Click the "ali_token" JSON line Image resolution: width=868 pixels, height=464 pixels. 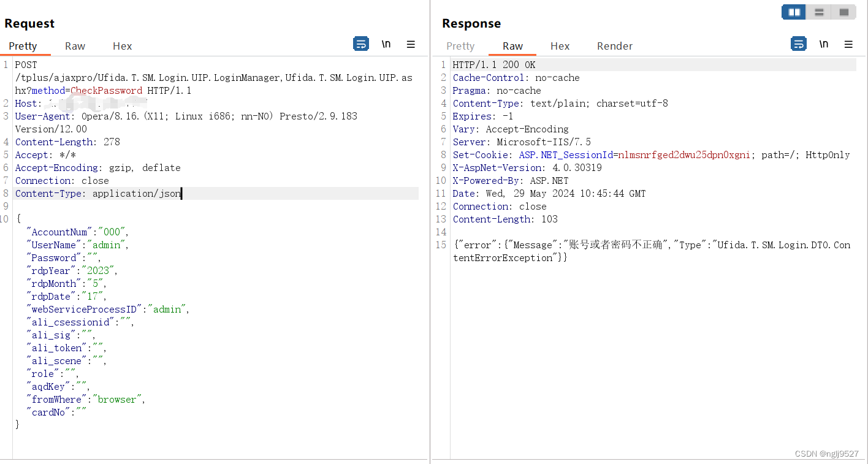coord(66,348)
